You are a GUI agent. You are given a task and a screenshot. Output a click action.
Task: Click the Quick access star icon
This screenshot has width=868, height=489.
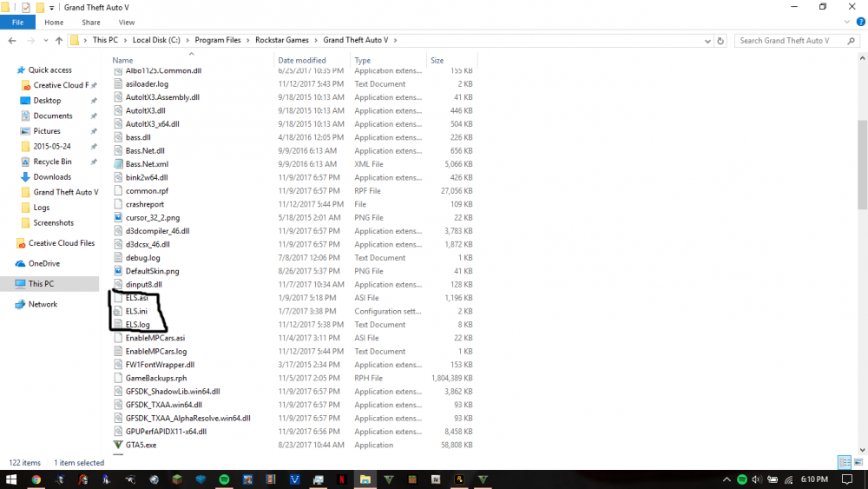[x=21, y=69]
